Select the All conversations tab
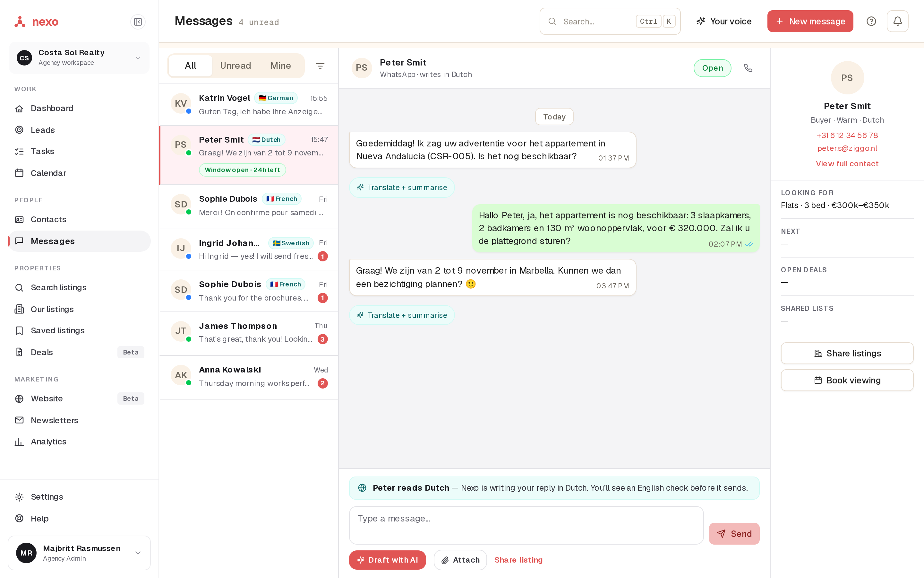Image resolution: width=924 pixels, height=578 pixels. (190, 66)
